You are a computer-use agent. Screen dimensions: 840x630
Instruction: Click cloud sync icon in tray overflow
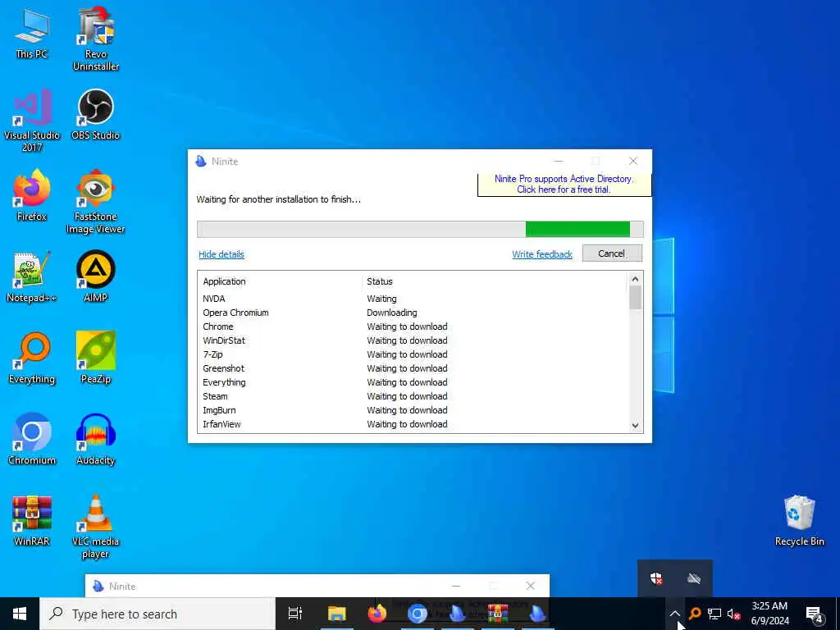[694, 578]
